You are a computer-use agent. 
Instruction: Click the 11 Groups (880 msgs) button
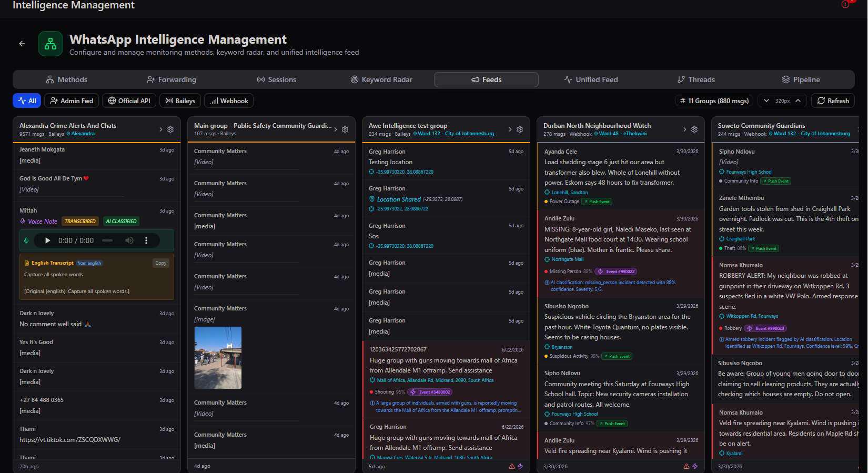pos(714,100)
